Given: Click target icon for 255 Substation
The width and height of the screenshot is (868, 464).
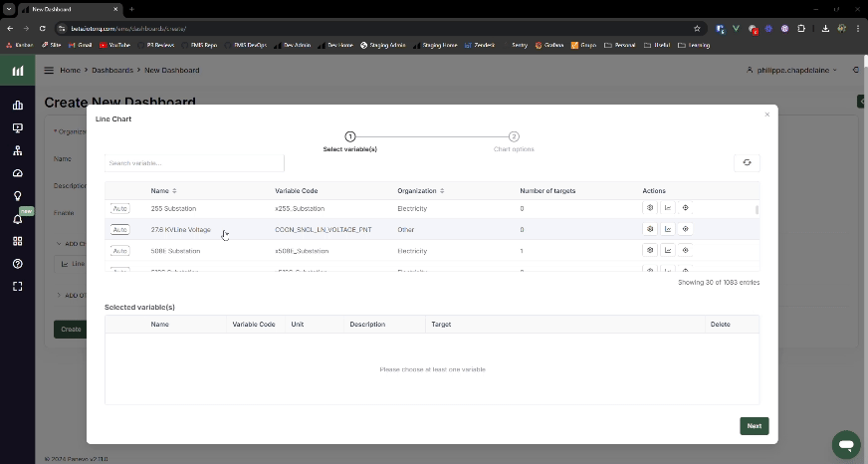Looking at the screenshot, I should pyautogui.click(x=685, y=208).
